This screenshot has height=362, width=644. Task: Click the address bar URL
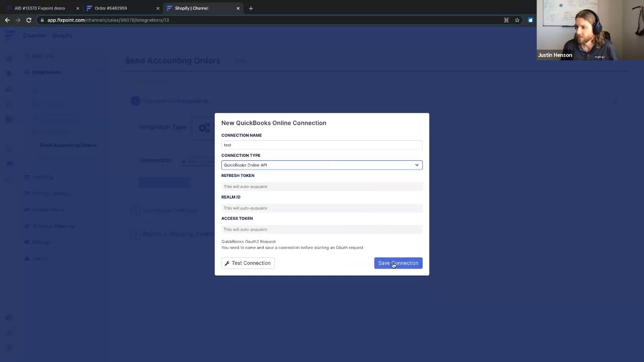click(x=108, y=20)
